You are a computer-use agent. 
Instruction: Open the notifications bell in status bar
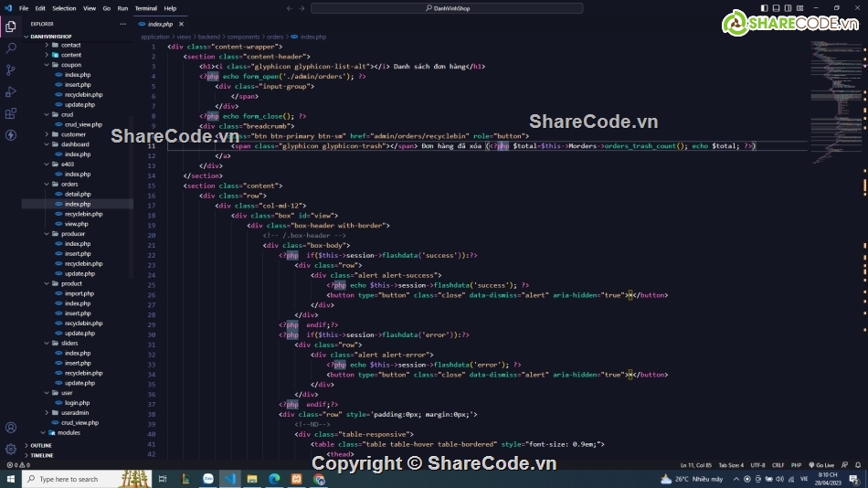858,465
